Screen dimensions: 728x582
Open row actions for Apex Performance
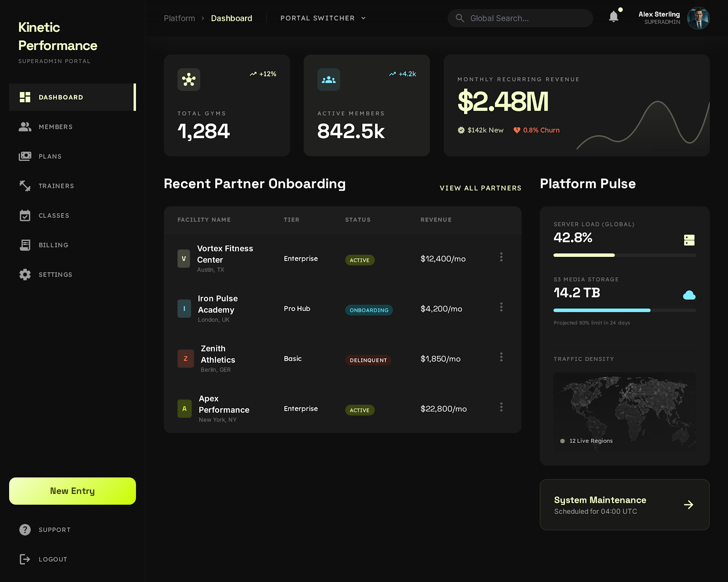click(x=501, y=407)
